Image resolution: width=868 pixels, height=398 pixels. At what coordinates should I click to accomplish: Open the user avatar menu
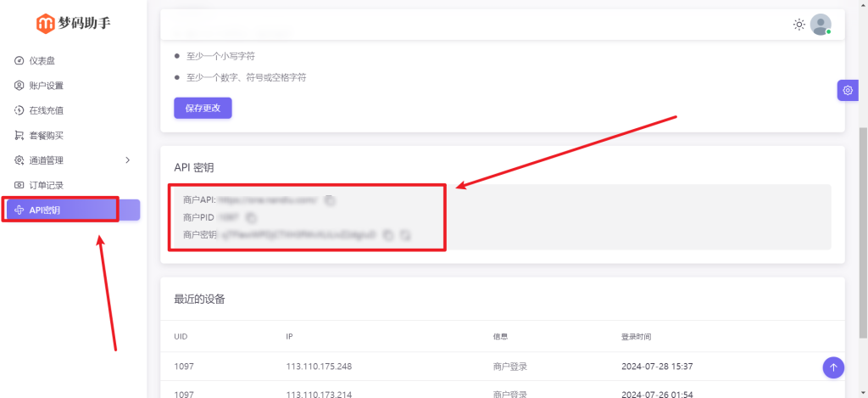(x=820, y=25)
